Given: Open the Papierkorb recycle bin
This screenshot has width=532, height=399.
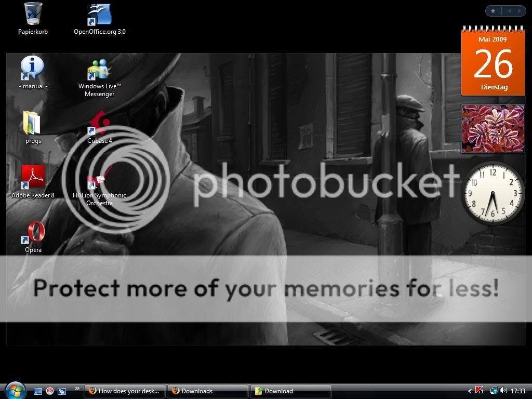Looking at the screenshot, I should pyautogui.click(x=33, y=14).
